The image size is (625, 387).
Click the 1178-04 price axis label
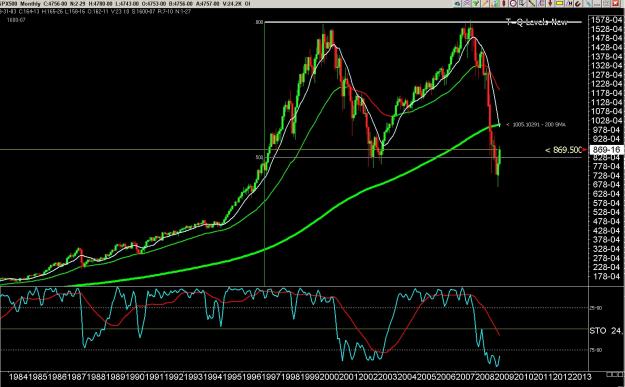pos(606,93)
